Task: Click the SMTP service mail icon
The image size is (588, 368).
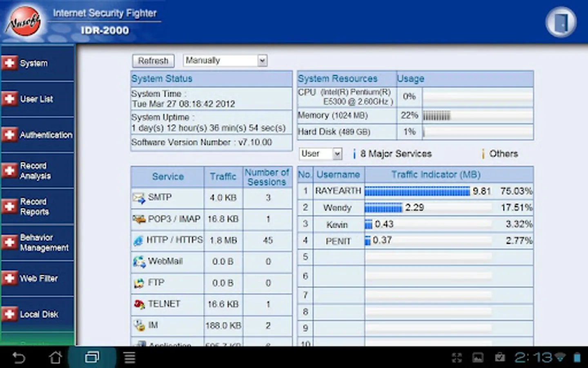Action: 139,198
